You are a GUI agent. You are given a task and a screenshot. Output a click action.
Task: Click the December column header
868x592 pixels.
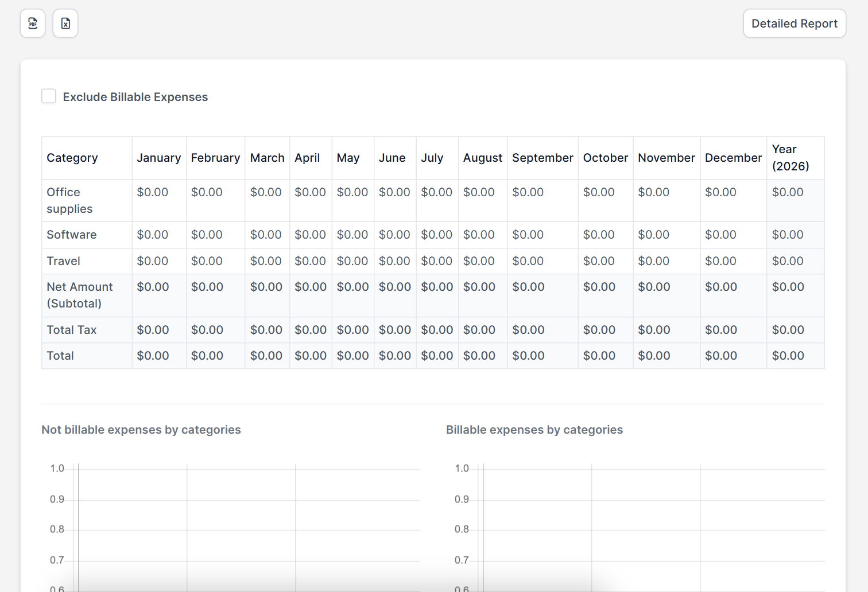(x=734, y=158)
